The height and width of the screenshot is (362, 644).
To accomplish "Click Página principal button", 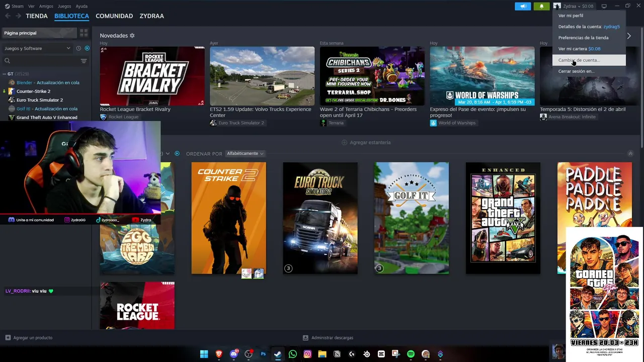I will [x=39, y=33].
